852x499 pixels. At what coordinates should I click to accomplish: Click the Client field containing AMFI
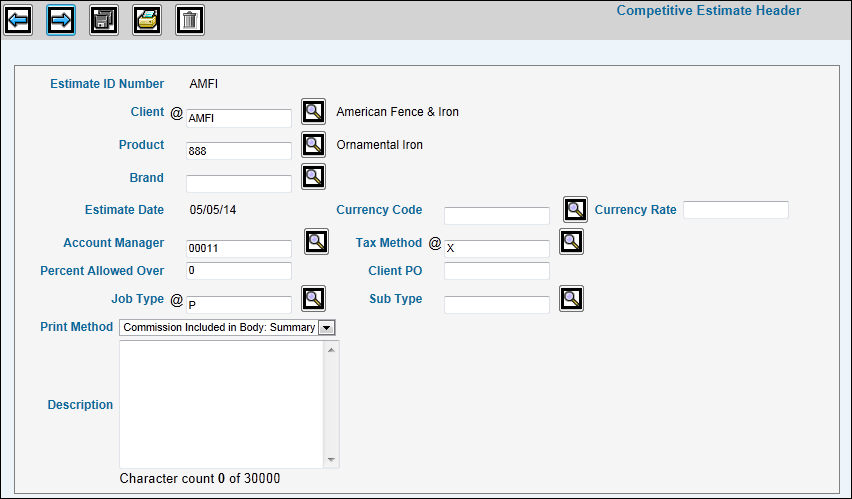pyautogui.click(x=239, y=118)
